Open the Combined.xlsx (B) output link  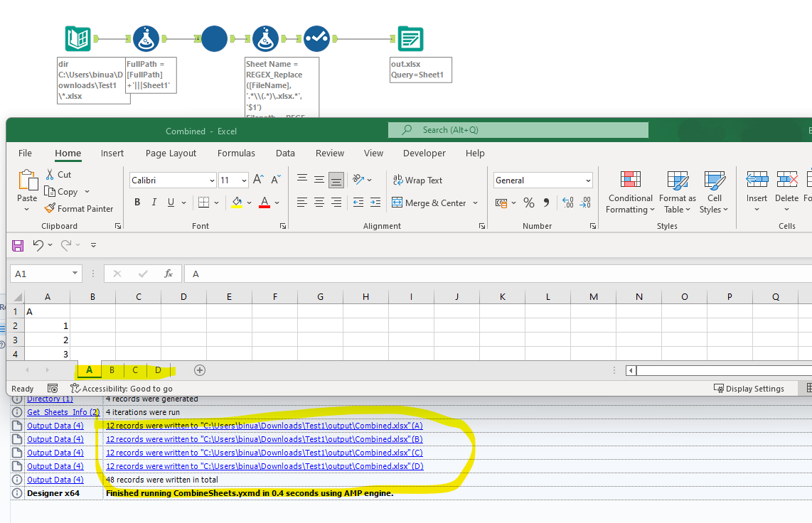264,439
